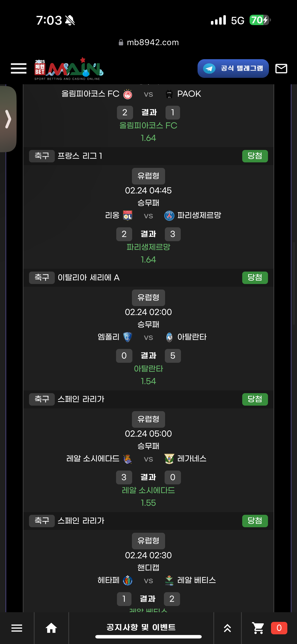
Task: Open the official Telegram link button
Action: click(x=233, y=68)
